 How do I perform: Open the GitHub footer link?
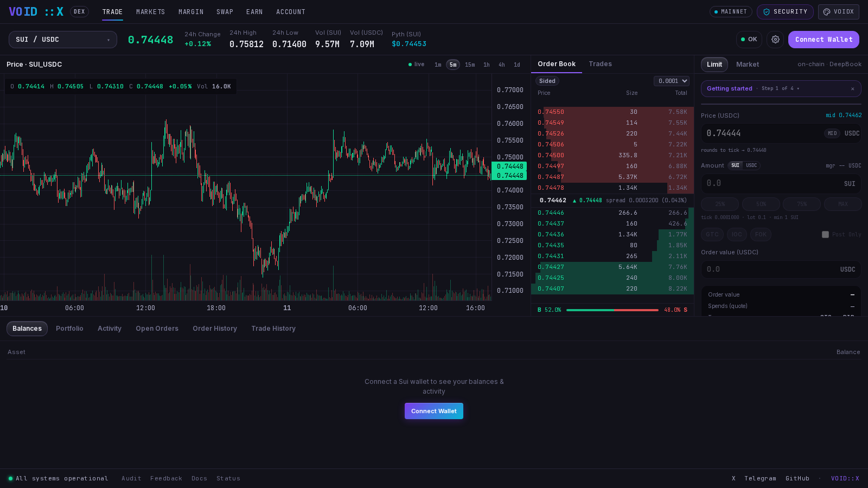(797, 478)
